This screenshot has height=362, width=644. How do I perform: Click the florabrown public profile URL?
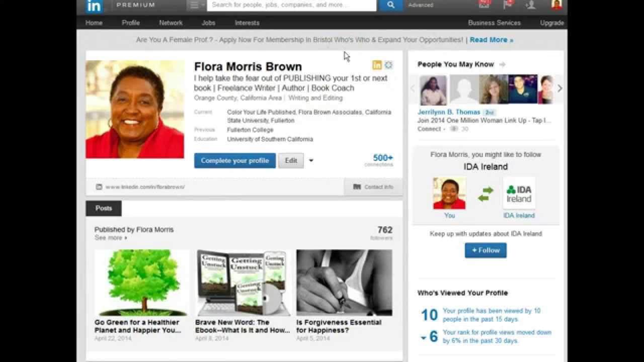(x=145, y=187)
